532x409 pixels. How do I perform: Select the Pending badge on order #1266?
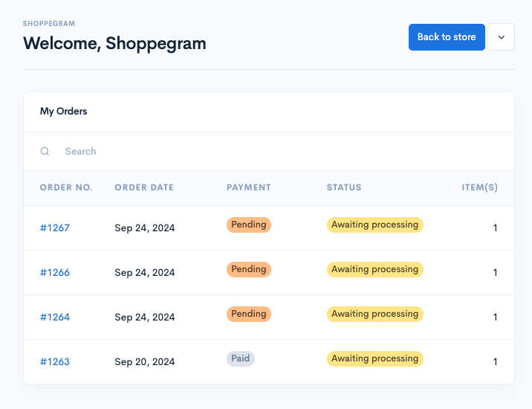tap(249, 269)
